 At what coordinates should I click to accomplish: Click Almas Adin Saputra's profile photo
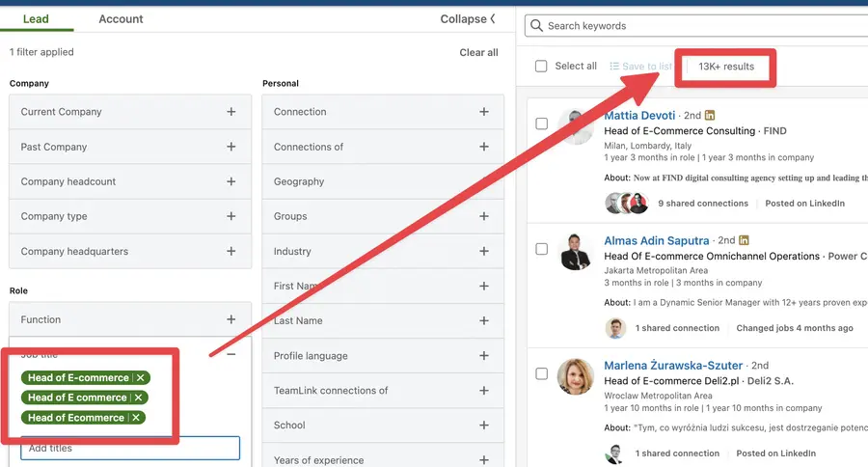576,252
